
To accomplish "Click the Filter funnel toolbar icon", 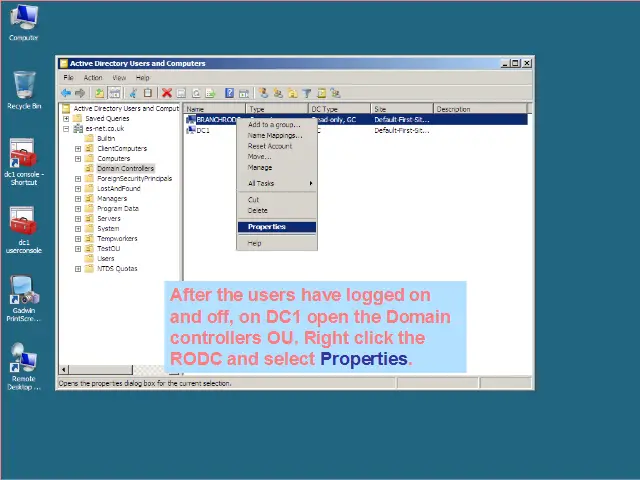I will pyautogui.click(x=307, y=93).
